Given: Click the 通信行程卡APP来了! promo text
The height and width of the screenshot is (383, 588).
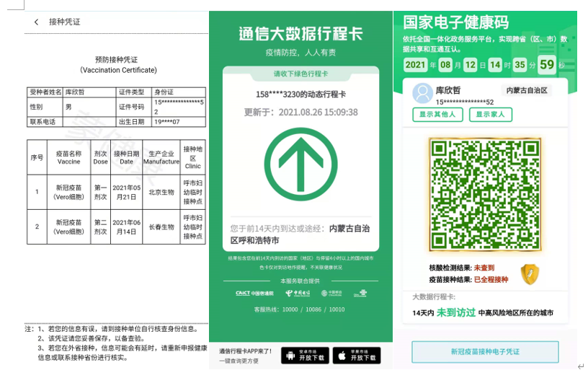Looking at the screenshot, I should [245, 351].
